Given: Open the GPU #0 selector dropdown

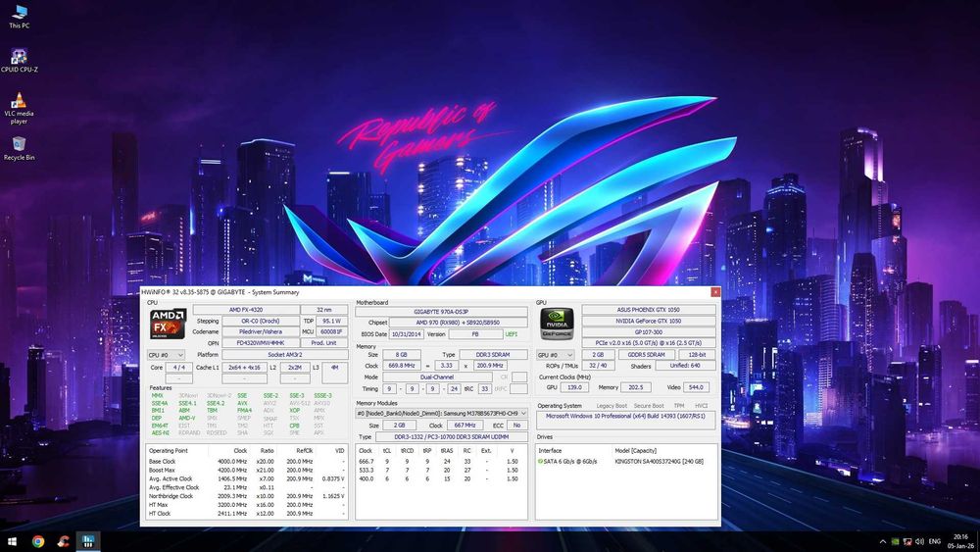Looking at the screenshot, I should [556, 355].
